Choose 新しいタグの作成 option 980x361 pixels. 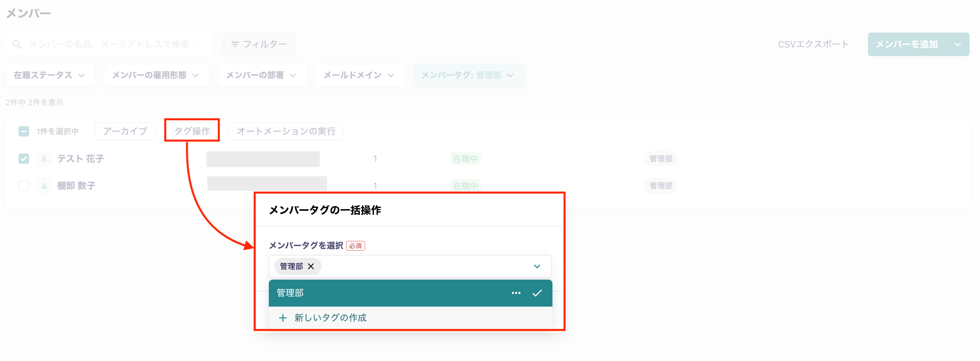tap(410, 318)
